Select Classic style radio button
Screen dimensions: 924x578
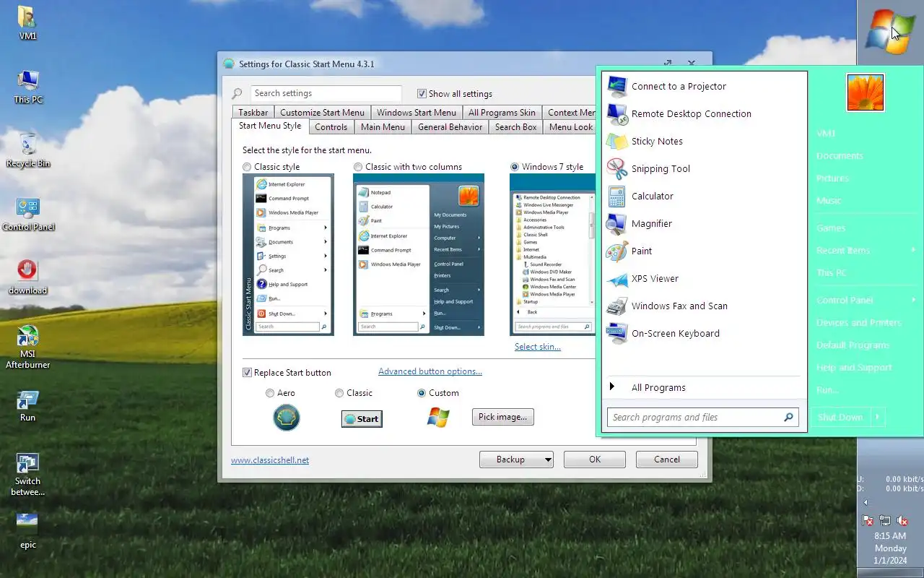(x=247, y=167)
